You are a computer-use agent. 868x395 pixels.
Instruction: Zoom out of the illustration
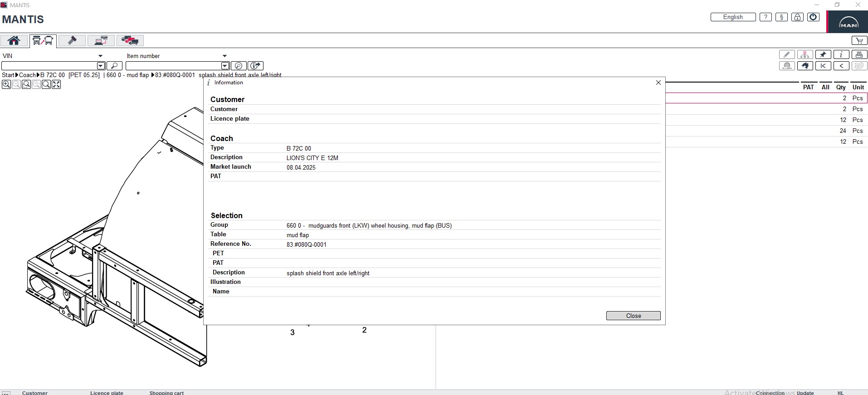[16, 84]
